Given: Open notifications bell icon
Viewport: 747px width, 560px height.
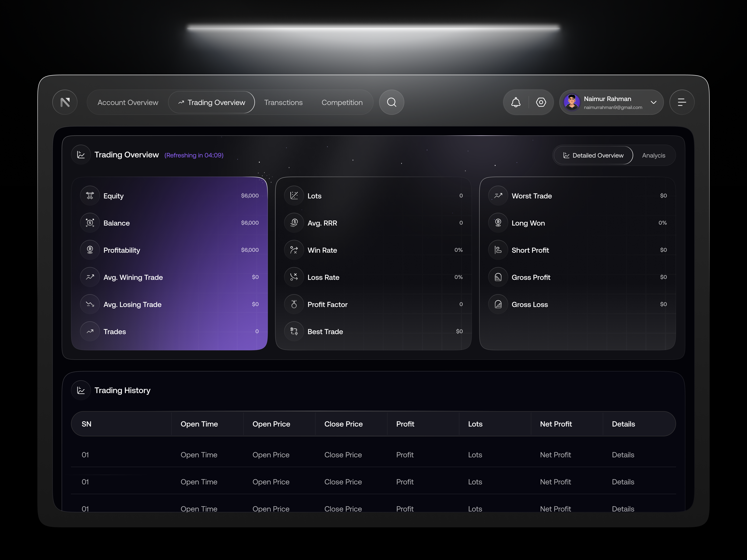Looking at the screenshot, I should pos(516,102).
